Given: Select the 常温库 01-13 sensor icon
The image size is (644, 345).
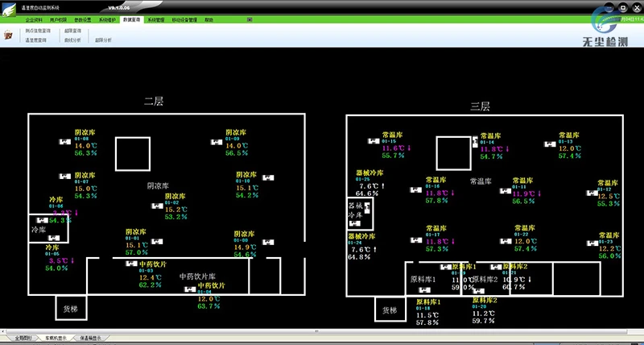Looking at the screenshot, I should tap(549, 143).
